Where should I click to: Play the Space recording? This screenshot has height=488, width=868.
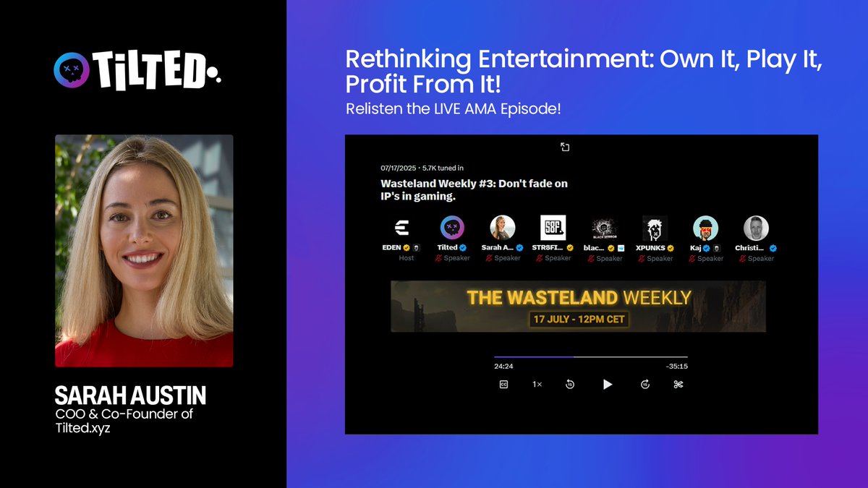(608, 385)
